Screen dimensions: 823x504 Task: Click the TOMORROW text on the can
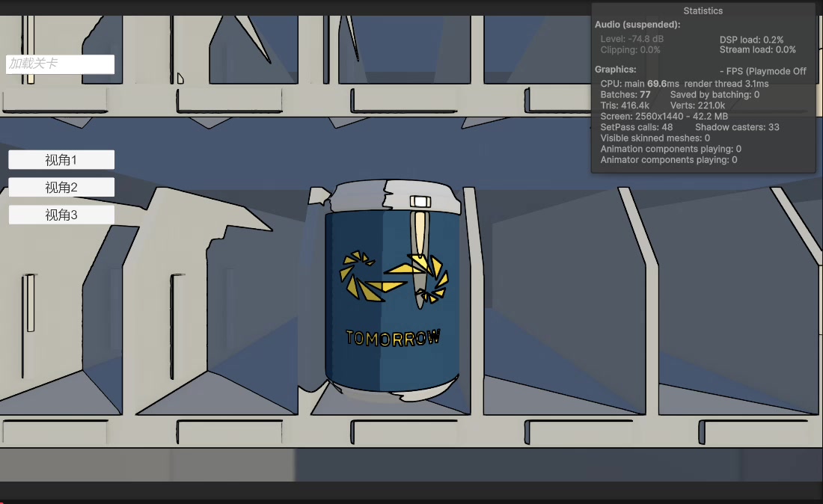[393, 338]
